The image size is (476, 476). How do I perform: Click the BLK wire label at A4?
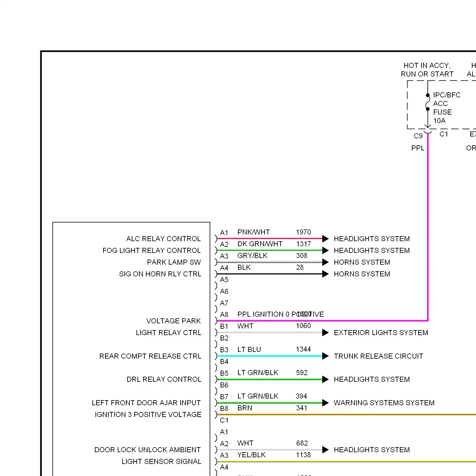pos(244,267)
